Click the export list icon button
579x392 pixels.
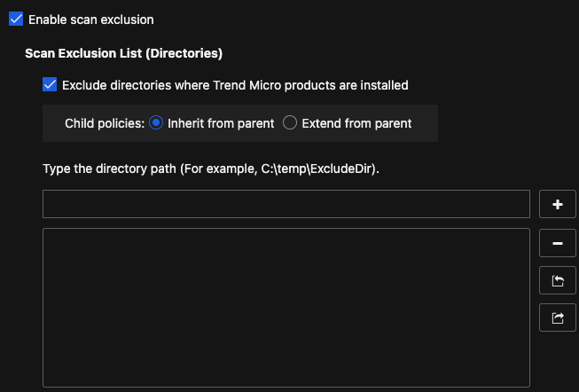point(558,318)
